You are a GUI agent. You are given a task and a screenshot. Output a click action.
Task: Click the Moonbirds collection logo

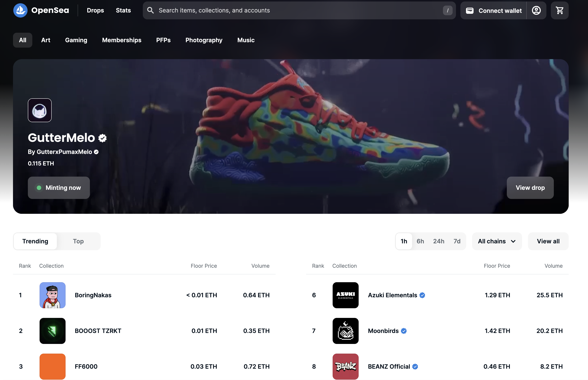(345, 331)
